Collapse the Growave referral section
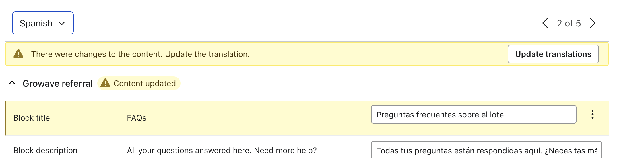Screen dimensions: 644x158 tap(12, 83)
